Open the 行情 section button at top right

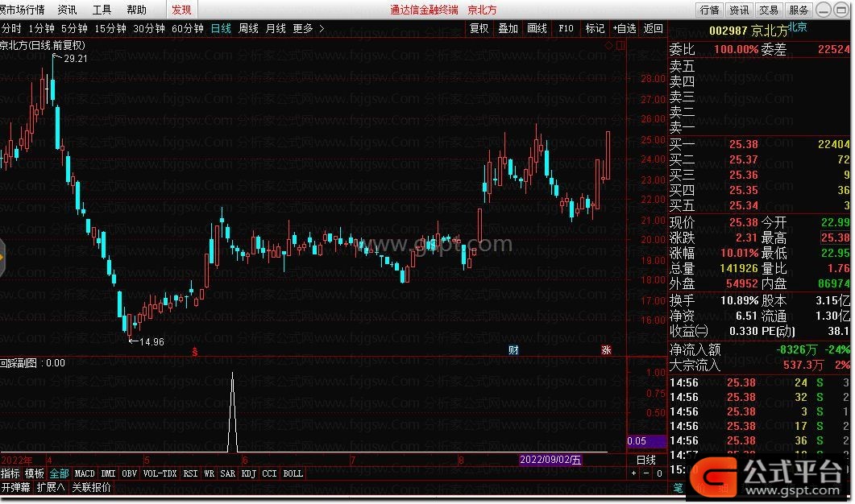coord(709,10)
